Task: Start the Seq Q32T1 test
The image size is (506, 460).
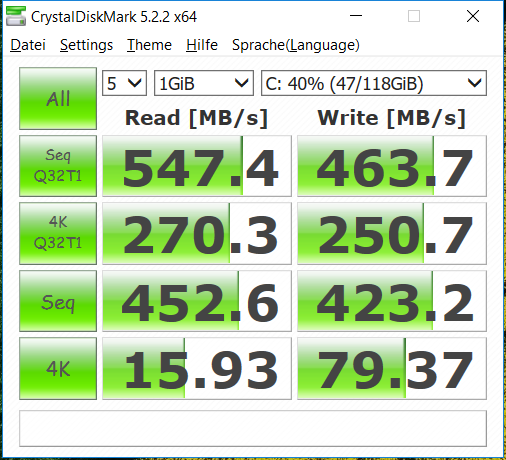Action: click(58, 166)
